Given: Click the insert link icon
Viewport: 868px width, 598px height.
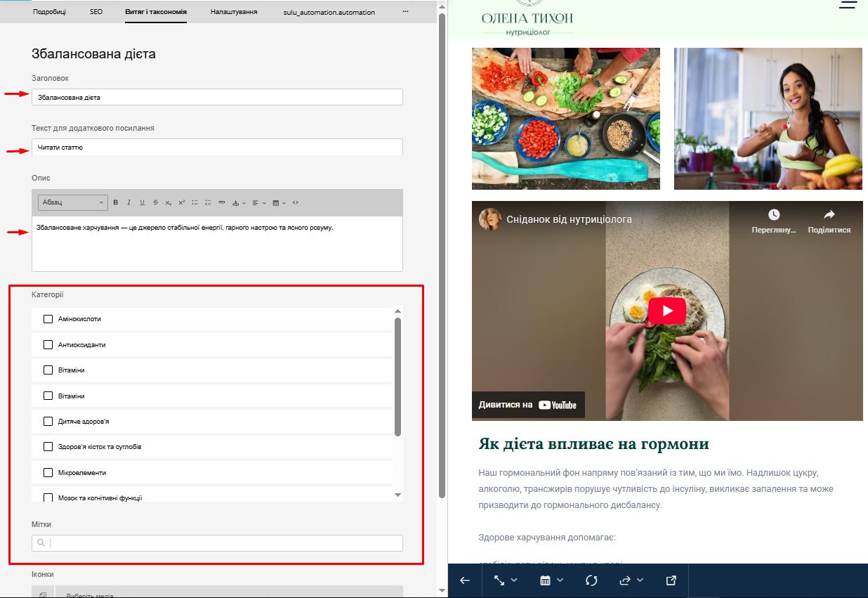Looking at the screenshot, I should (221, 202).
